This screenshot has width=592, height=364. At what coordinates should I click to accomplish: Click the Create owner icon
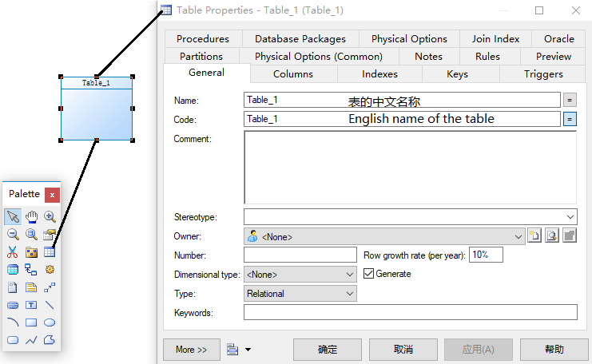534,236
